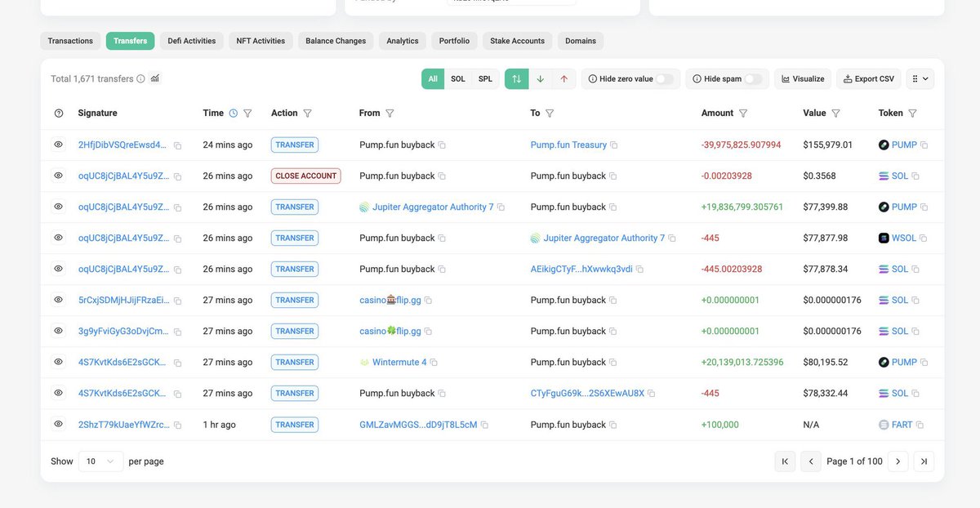
Task: Open the Token column filter
Action: (x=912, y=114)
